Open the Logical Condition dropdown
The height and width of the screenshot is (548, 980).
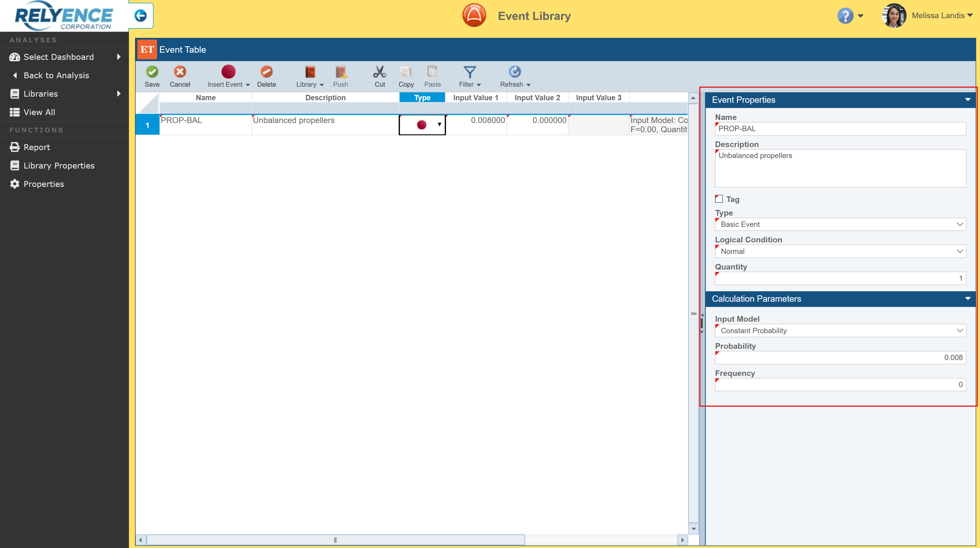click(x=840, y=251)
